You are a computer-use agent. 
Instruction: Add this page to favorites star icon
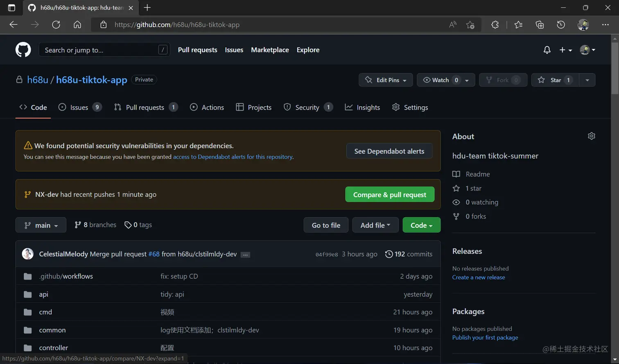(470, 25)
